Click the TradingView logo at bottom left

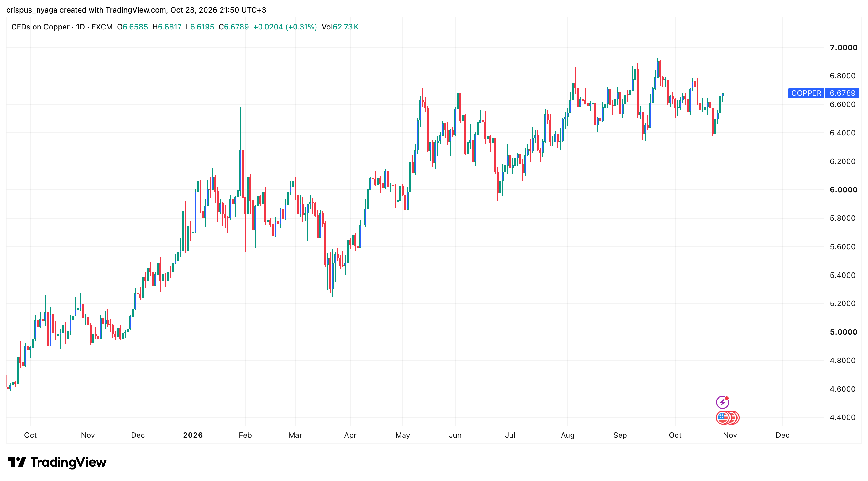(x=57, y=462)
